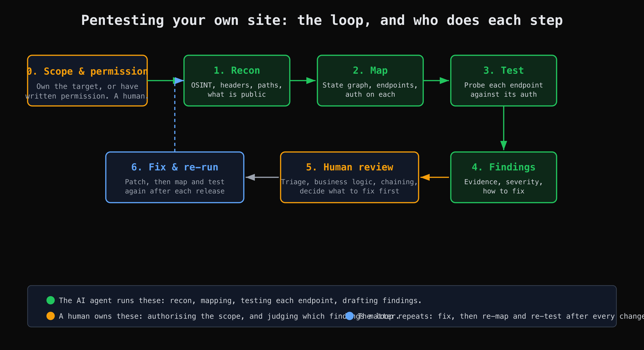644x350 pixels.
Task: Select the '0. Scope & permission' heading
Action: click(x=87, y=71)
